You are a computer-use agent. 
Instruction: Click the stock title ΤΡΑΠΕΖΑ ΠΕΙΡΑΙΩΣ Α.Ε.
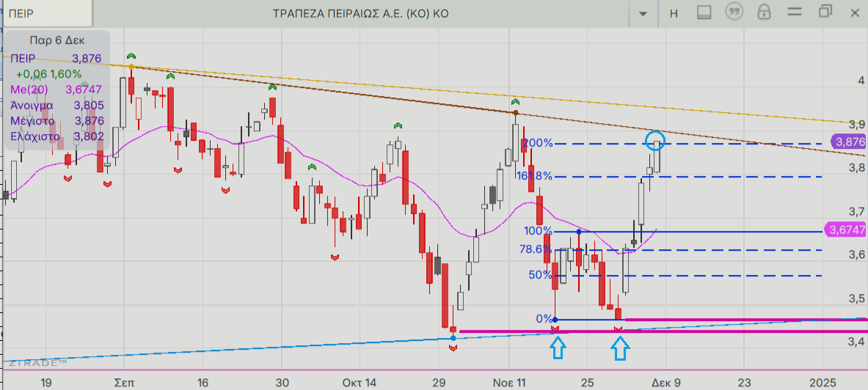(360, 14)
